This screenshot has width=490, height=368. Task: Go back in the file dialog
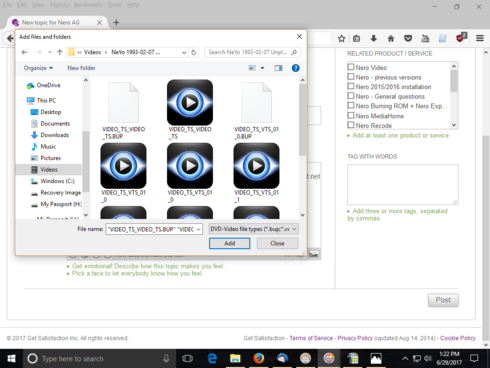pyautogui.click(x=24, y=52)
